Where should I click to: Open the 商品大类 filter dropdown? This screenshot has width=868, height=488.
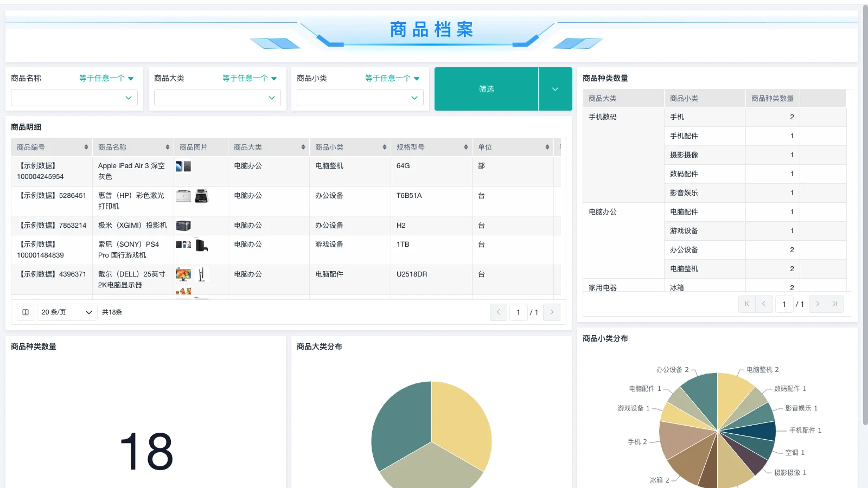(x=216, y=98)
